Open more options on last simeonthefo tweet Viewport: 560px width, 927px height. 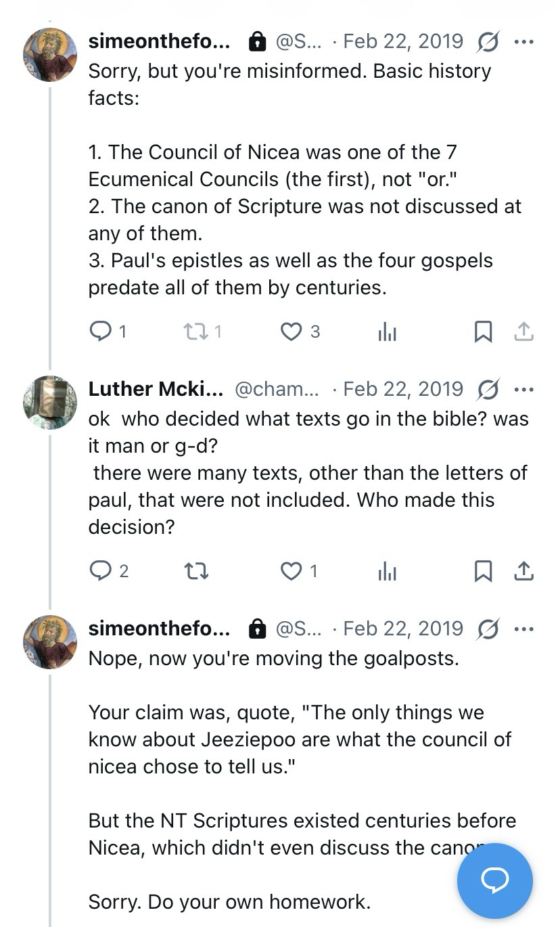[x=524, y=629]
